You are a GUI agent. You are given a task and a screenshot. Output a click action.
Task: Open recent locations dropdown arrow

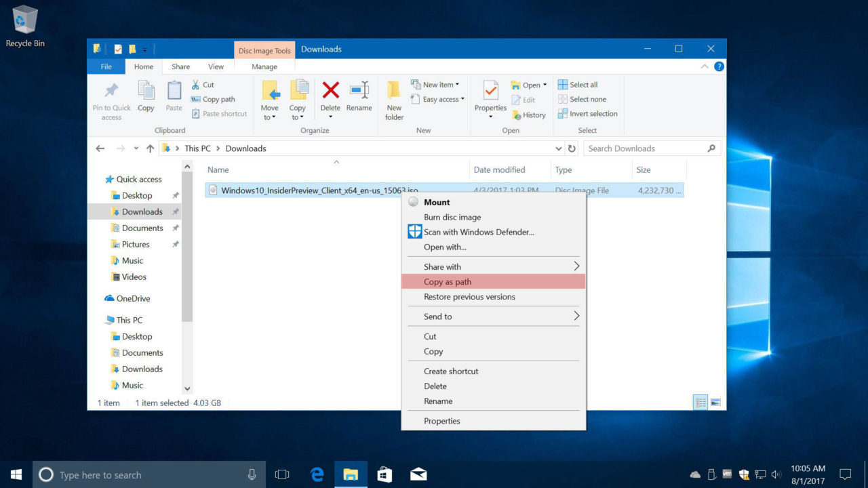[136, 148]
